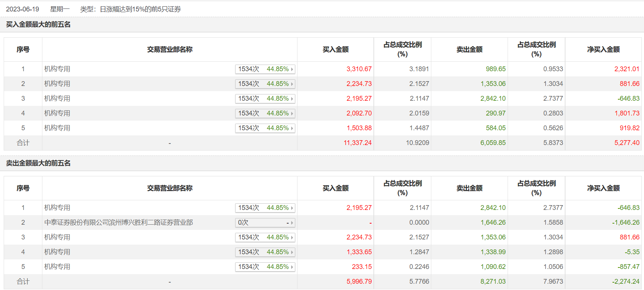
Task: Expand arrow beside 1534次 in buy-table row 1
Action: point(292,69)
